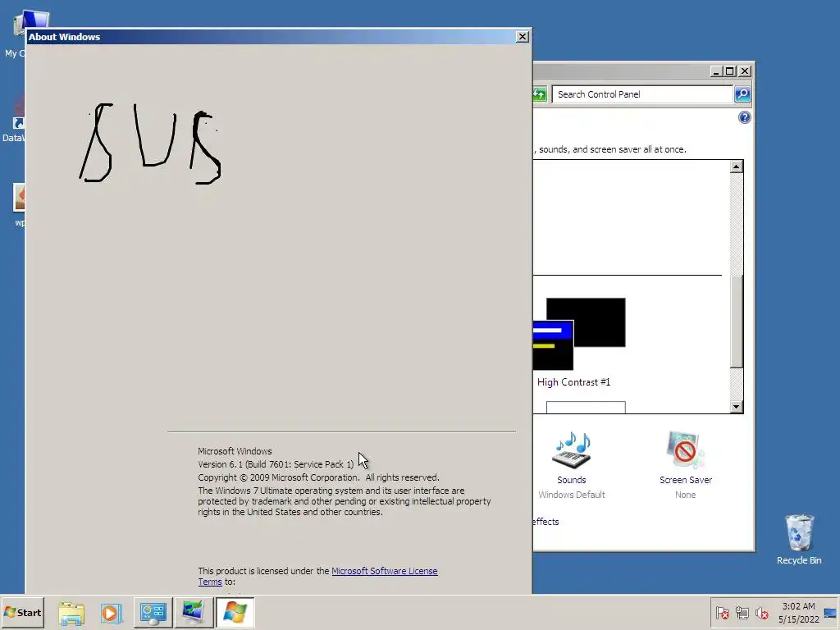Screen dimensions: 840x630
Task: Launch Windows Media Player from taskbar
Action: click(112, 612)
